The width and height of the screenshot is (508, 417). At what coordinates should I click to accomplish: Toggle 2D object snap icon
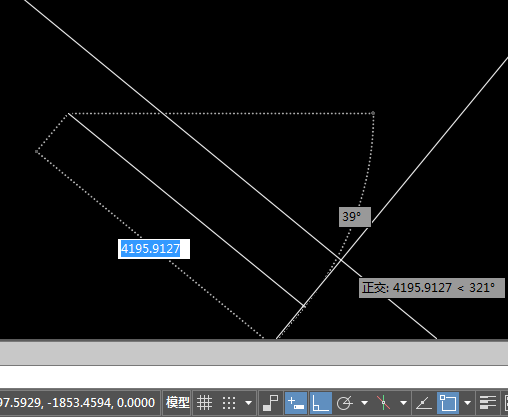pyautogui.click(x=448, y=403)
